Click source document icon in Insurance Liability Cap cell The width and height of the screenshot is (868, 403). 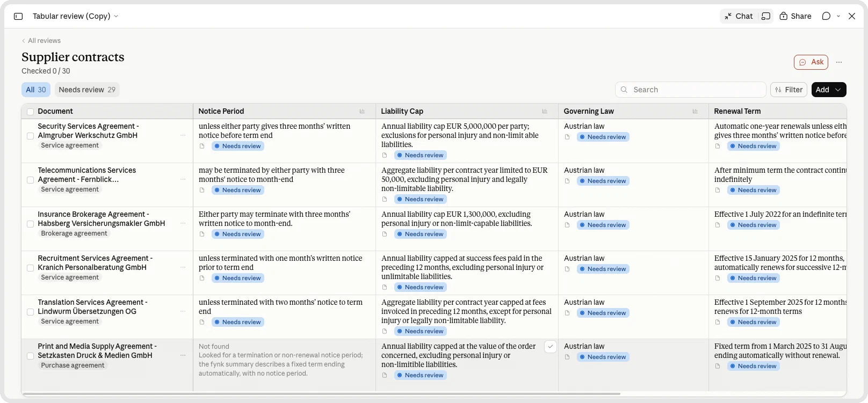pos(385,234)
